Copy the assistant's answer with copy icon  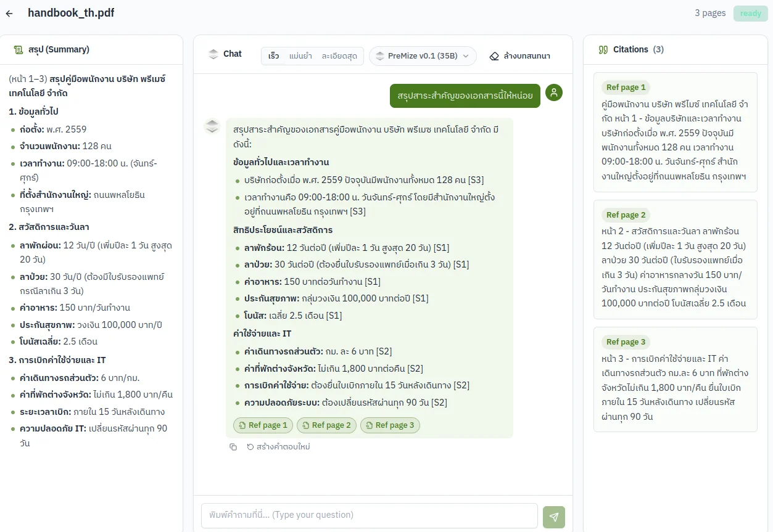point(233,447)
